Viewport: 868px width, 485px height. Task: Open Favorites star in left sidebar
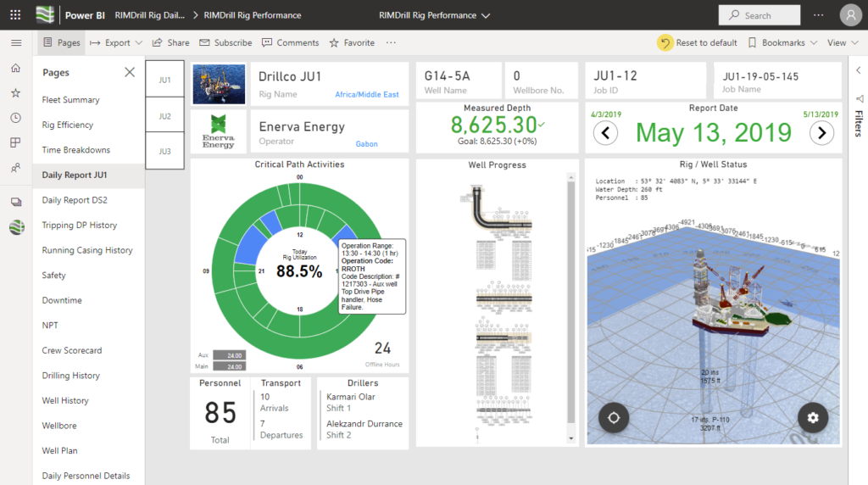16,93
